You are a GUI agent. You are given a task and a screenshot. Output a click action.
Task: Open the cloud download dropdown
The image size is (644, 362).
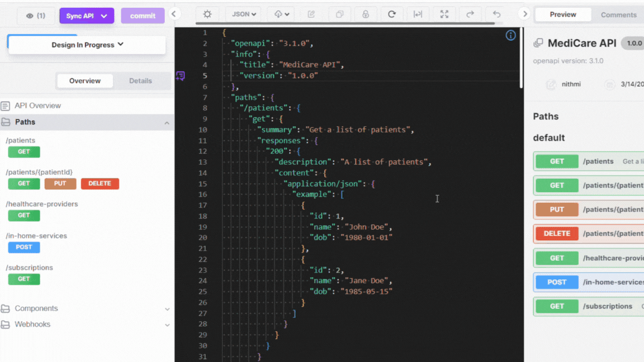point(282,15)
